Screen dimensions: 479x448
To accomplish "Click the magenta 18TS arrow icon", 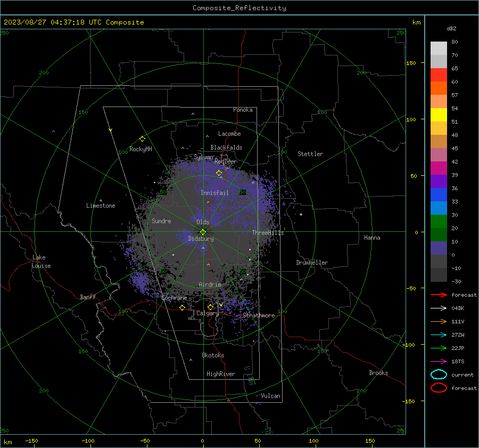I will pos(439,362).
